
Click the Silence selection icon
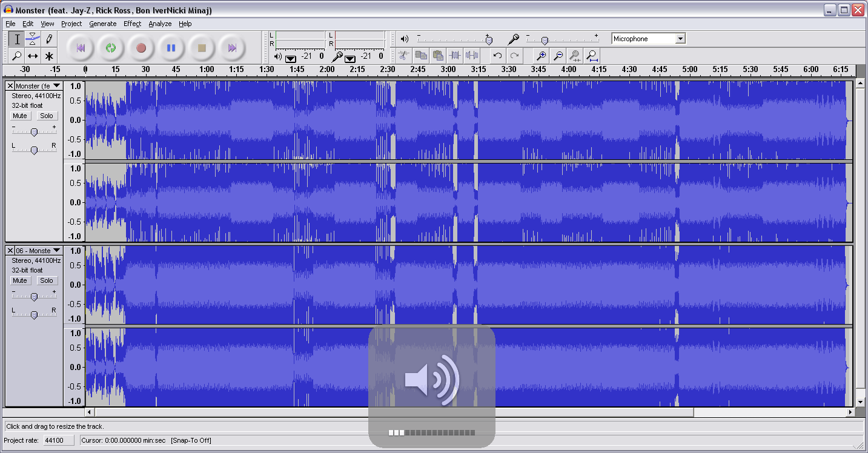(472, 56)
